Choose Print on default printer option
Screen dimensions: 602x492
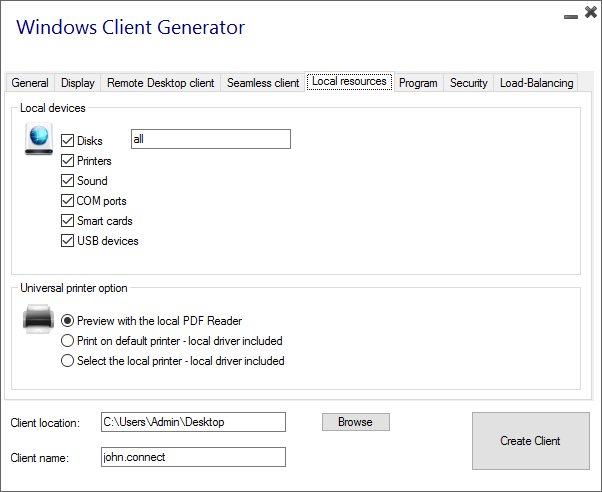68,341
